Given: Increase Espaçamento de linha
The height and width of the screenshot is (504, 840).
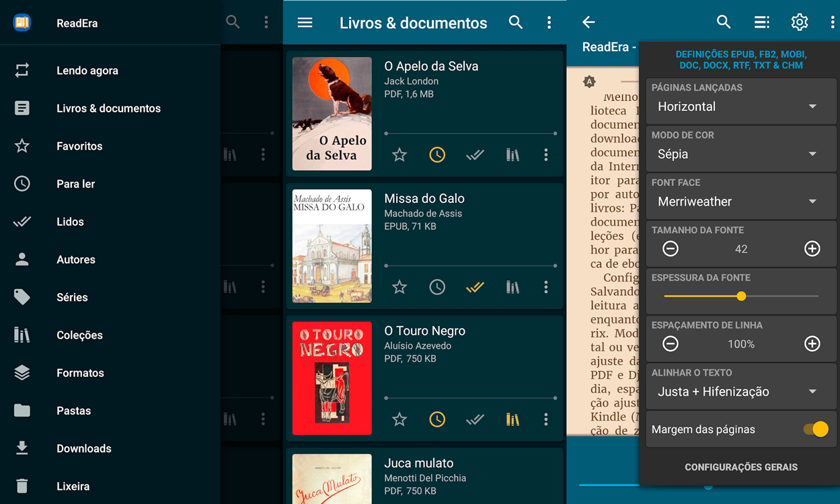Looking at the screenshot, I should (812, 344).
